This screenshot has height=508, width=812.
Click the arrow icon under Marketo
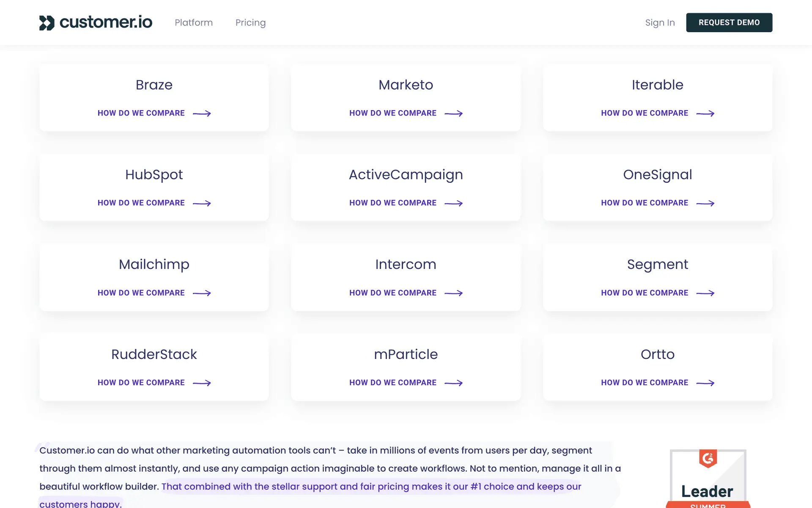coord(453,113)
